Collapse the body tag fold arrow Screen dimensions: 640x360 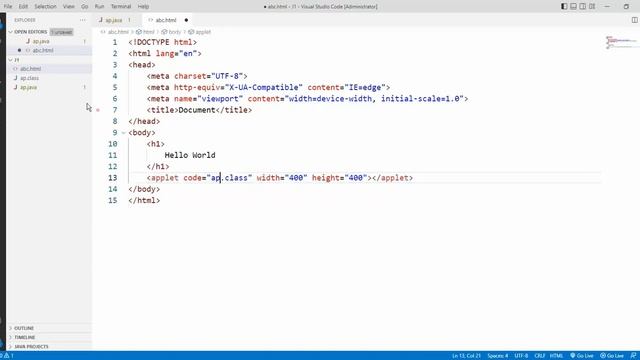click(x=124, y=133)
